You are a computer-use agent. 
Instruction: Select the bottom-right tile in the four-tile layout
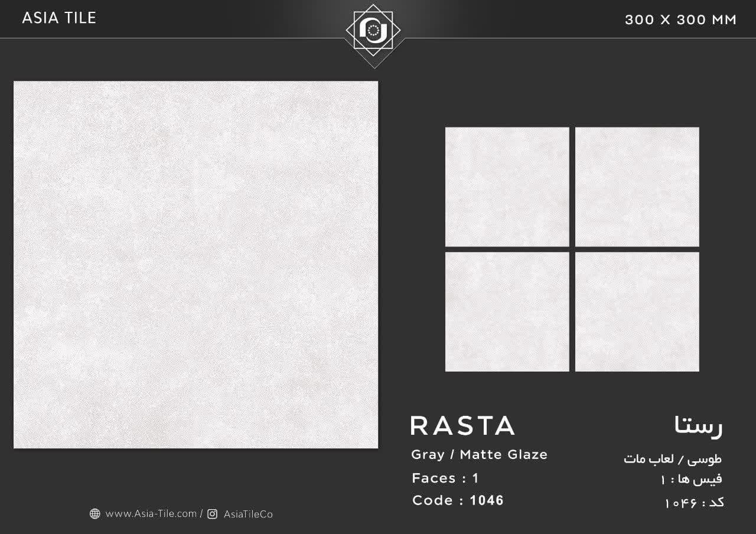[637, 312]
